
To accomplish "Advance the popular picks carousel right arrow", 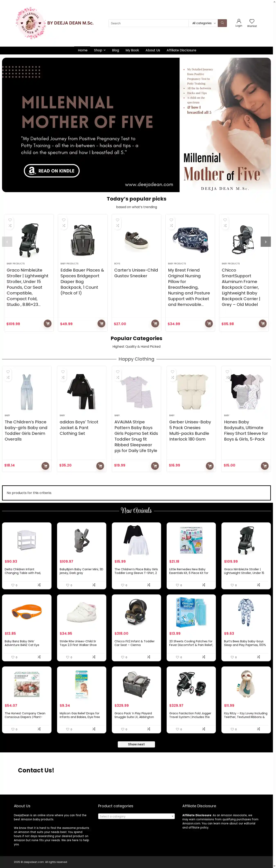I will click(x=266, y=242).
